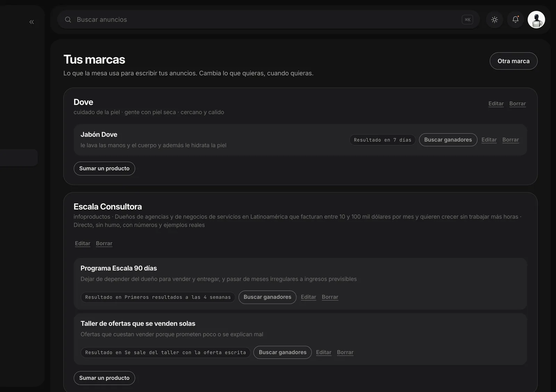Toggle light theme with the sun icon
Screen dimensions: 556x392
pyautogui.click(x=494, y=19)
